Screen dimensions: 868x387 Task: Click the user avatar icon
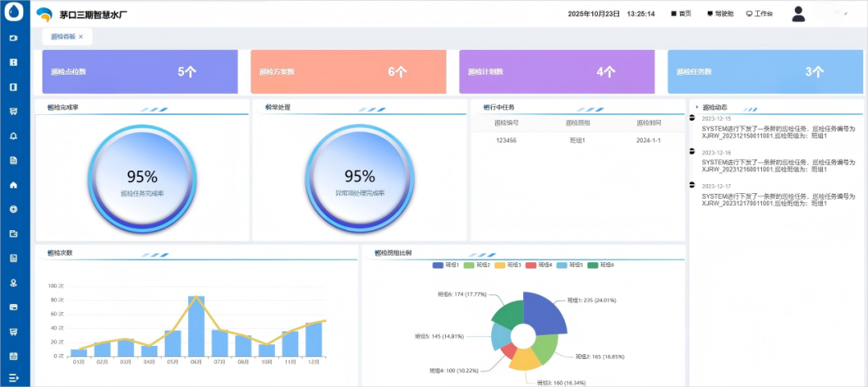(x=798, y=14)
